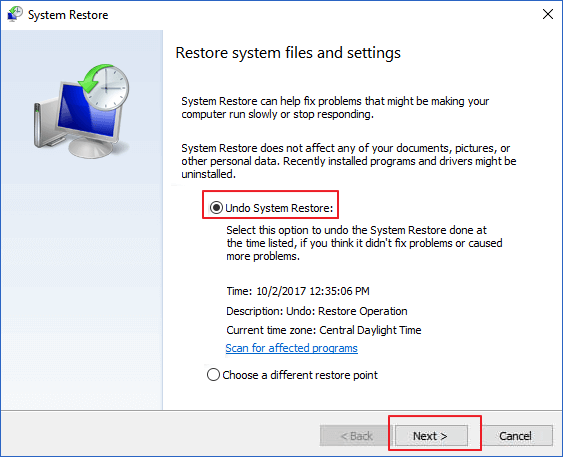Click the Select this option to undo explanation
The width and height of the screenshot is (563, 457).
tap(364, 243)
